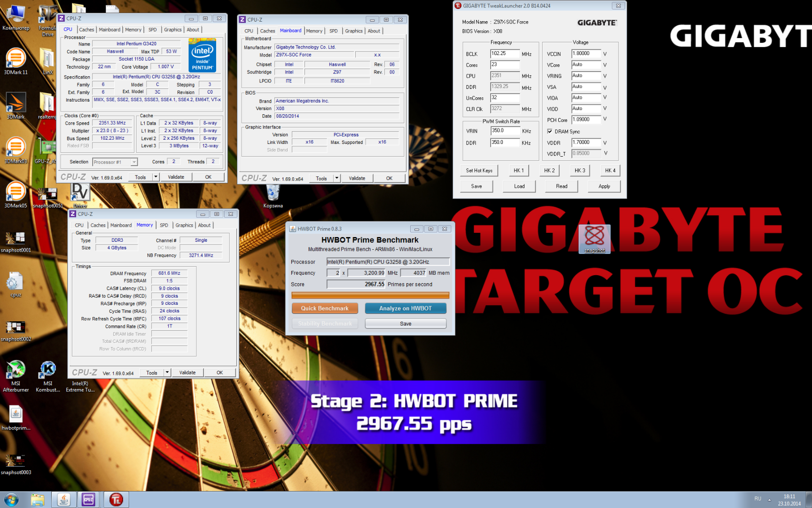Open the LinX desktop folder icon
The image size is (812, 508).
[47, 62]
